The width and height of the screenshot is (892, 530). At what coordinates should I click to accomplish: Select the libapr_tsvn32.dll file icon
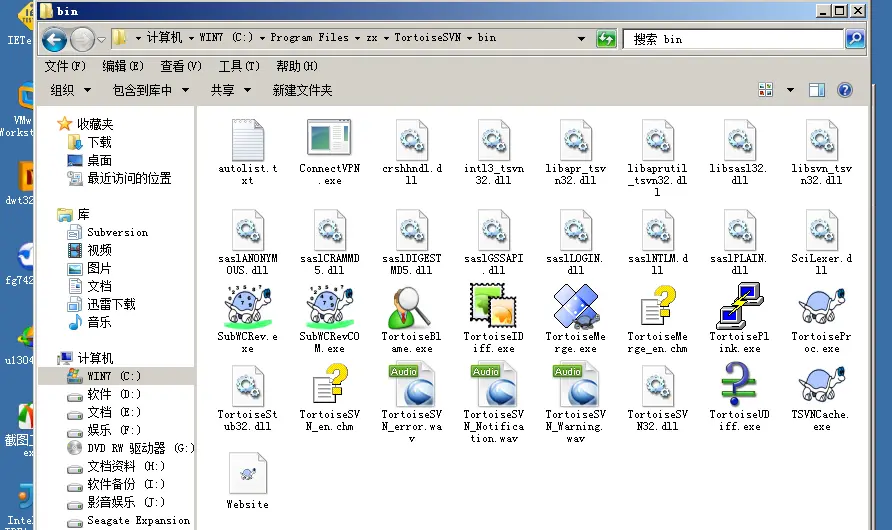click(575, 140)
